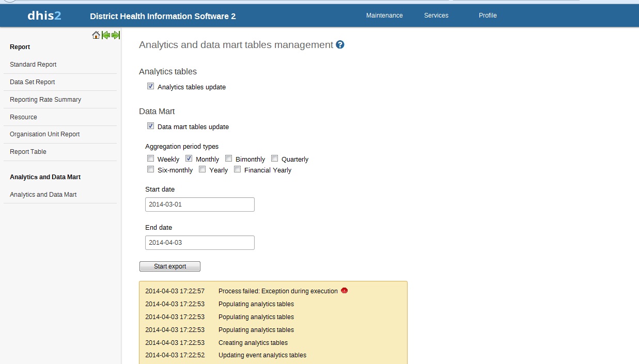Click the 'Creating analytics tables' log entry
Viewport: 639px width, 364px height.
[x=253, y=343]
